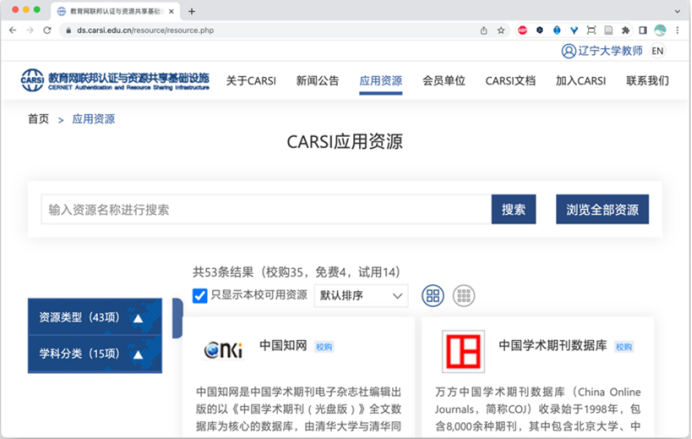
Task: Open a new browser tab
Action: pyautogui.click(x=192, y=11)
